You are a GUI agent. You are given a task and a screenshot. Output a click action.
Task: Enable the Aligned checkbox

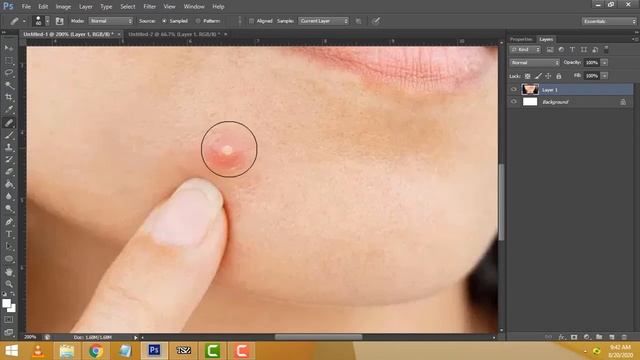(x=251, y=21)
